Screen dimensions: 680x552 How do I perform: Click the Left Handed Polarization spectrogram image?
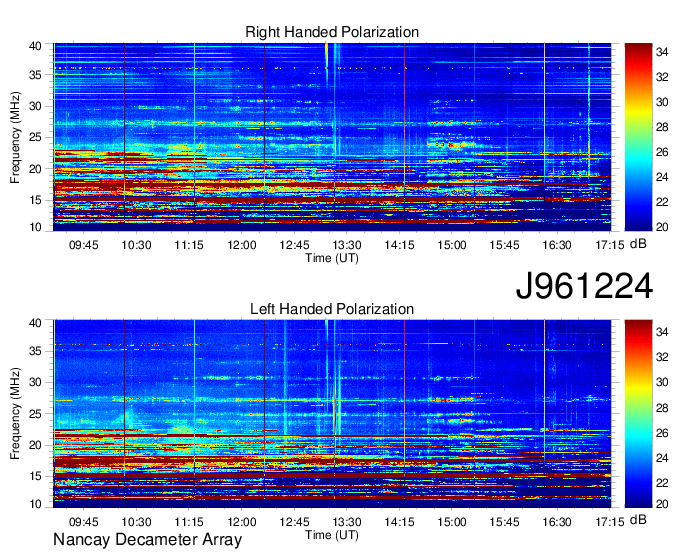332,414
